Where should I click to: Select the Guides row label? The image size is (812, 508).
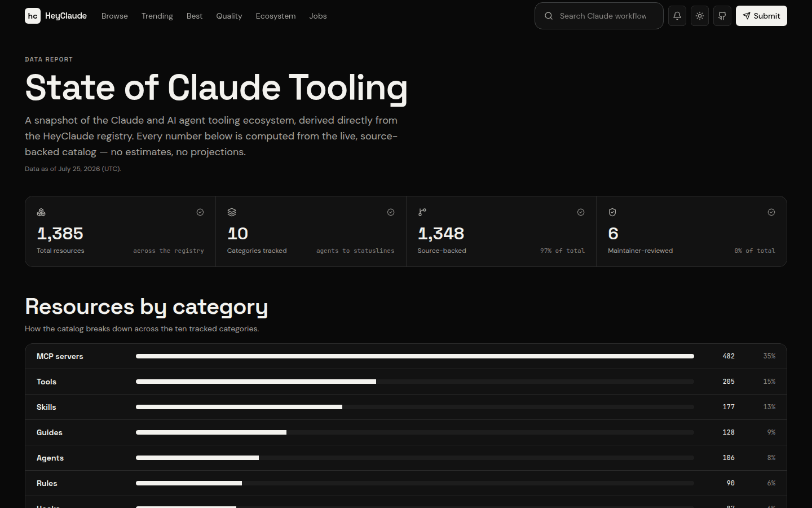(50, 432)
